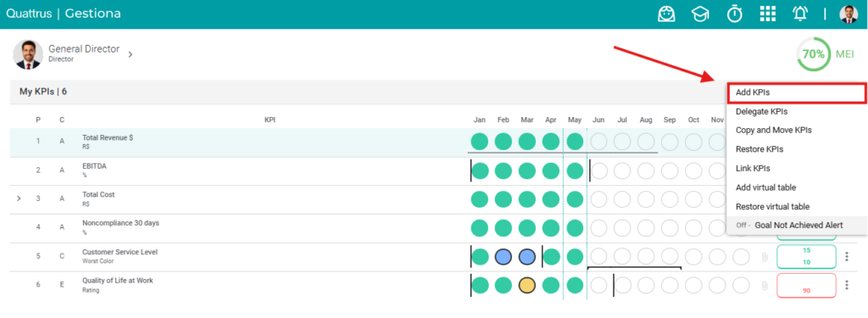Click EBITDA June empty circle

pos(598,170)
